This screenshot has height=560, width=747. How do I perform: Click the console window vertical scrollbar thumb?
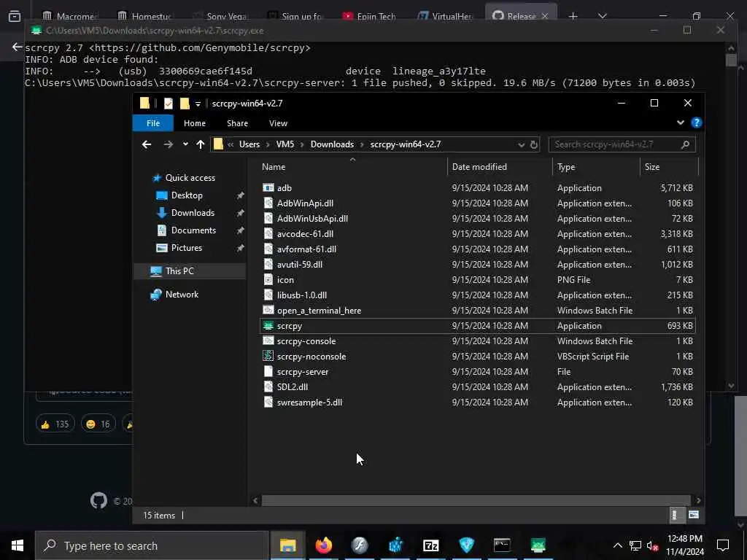click(x=731, y=61)
